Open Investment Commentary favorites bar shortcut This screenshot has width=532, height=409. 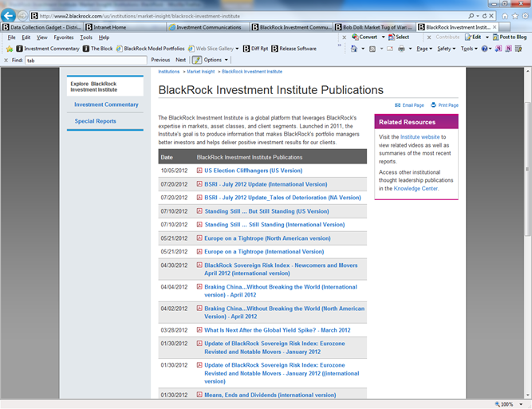tap(48, 49)
